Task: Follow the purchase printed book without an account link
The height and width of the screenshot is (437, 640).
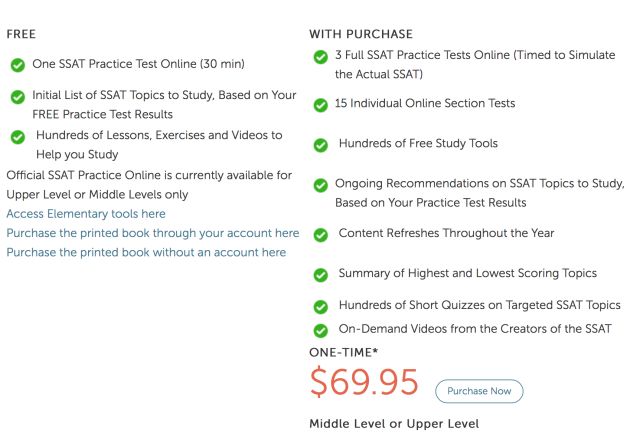Action: (x=146, y=252)
